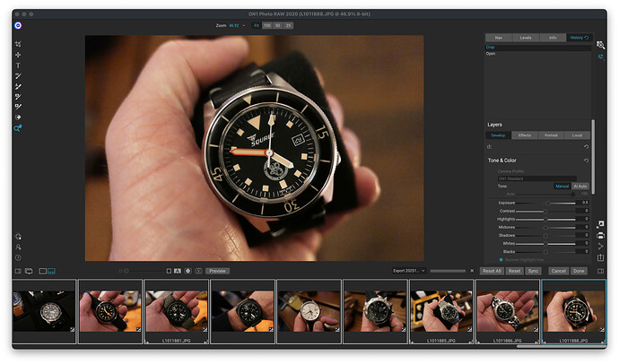Switch to the Effects tab
The width and height of the screenshot is (619, 364).
pos(525,134)
